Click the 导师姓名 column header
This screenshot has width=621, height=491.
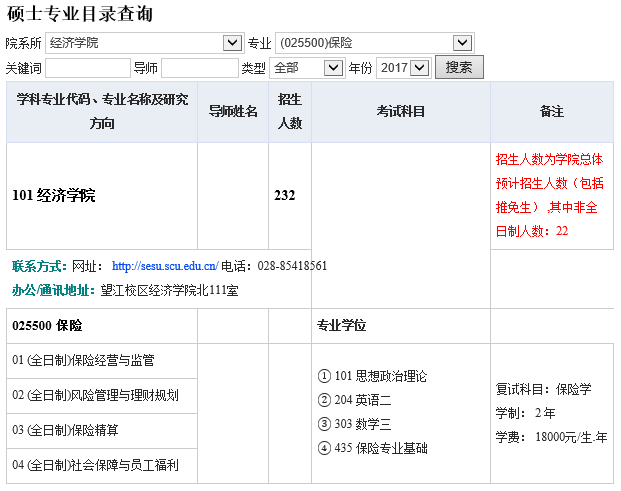[x=233, y=111]
